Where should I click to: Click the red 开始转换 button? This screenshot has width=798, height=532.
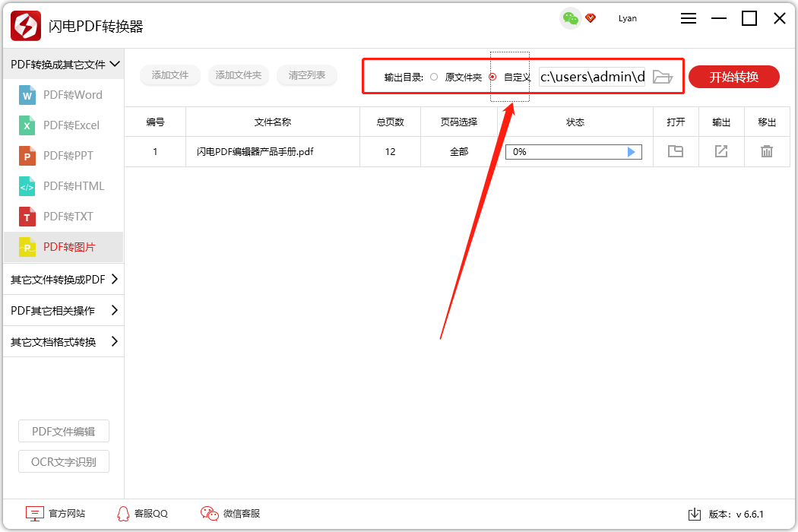[734, 77]
